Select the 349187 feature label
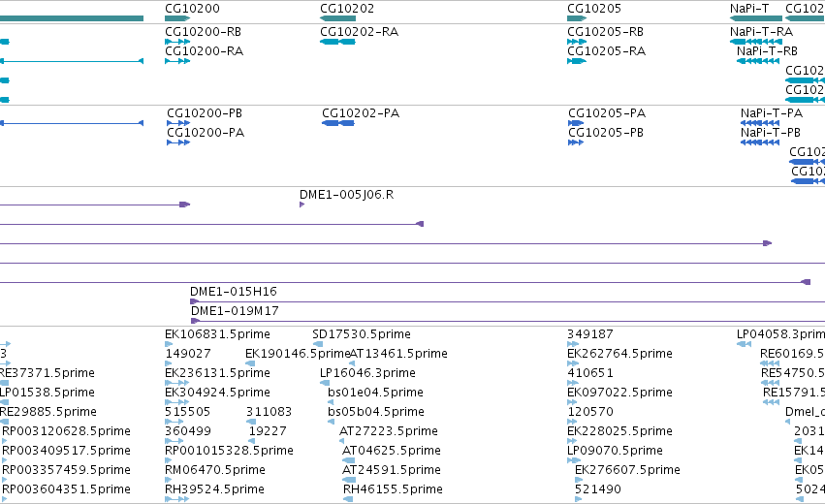The width and height of the screenshot is (825, 504). (590, 334)
